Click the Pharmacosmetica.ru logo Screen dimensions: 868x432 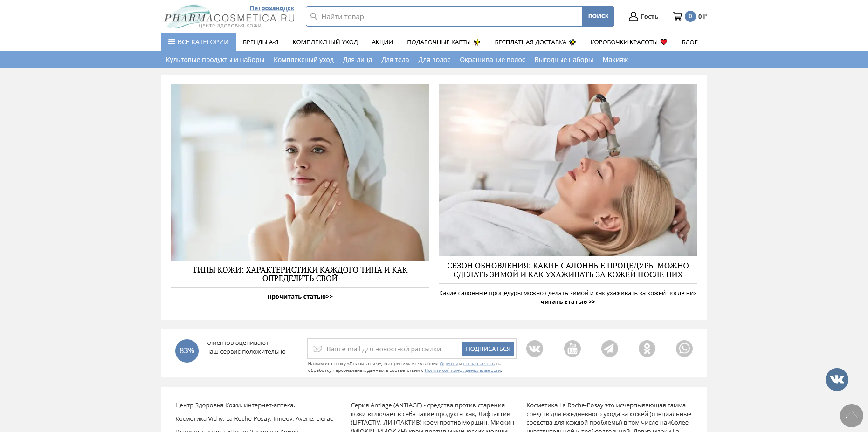[x=229, y=17]
